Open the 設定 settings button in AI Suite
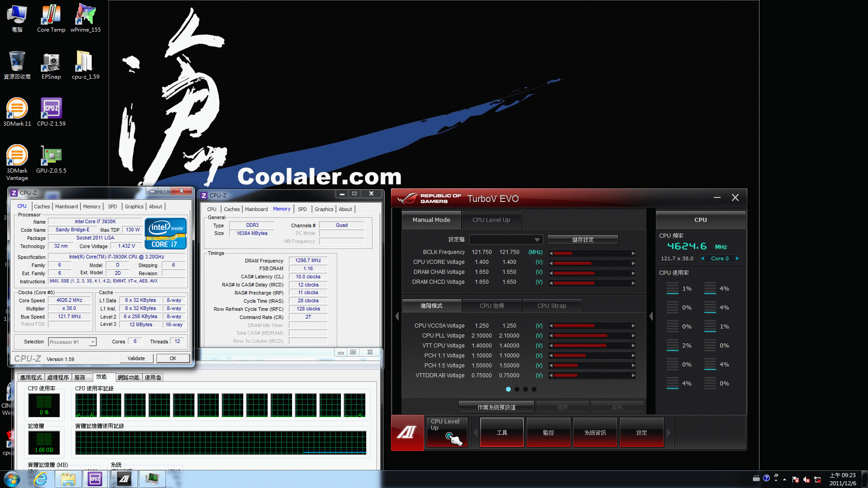 click(x=642, y=432)
